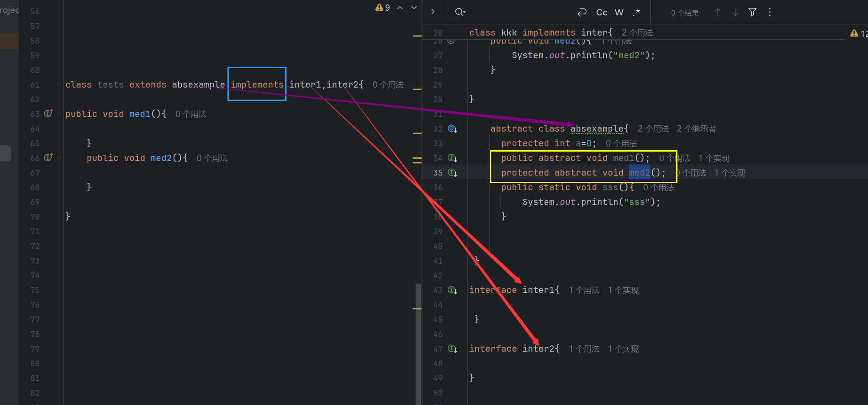Go to next search occurrence arrow
The width and height of the screenshot is (868, 405).
(735, 12)
